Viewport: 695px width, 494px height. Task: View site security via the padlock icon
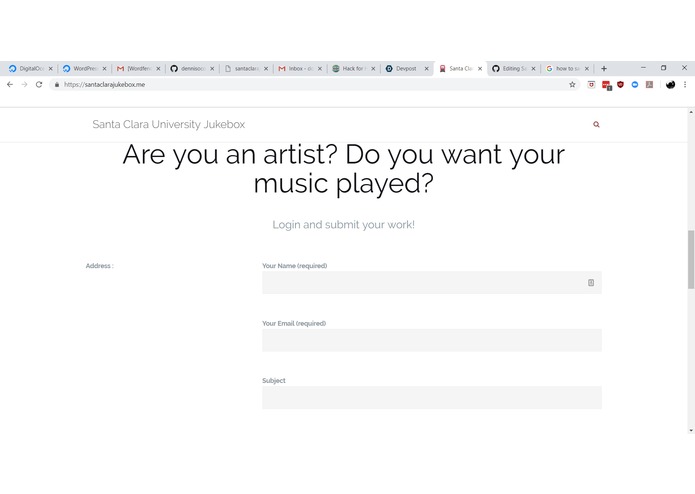pos(57,85)
